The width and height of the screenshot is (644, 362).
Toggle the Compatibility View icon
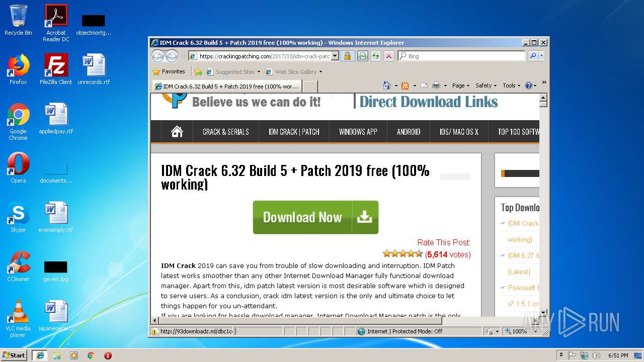coord(362,56)
